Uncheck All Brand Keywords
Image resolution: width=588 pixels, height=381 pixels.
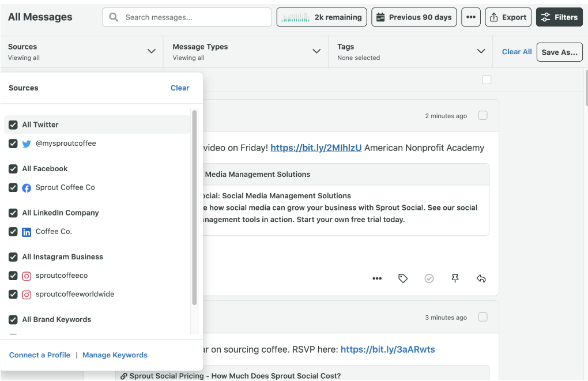click(x=13, y=319)
